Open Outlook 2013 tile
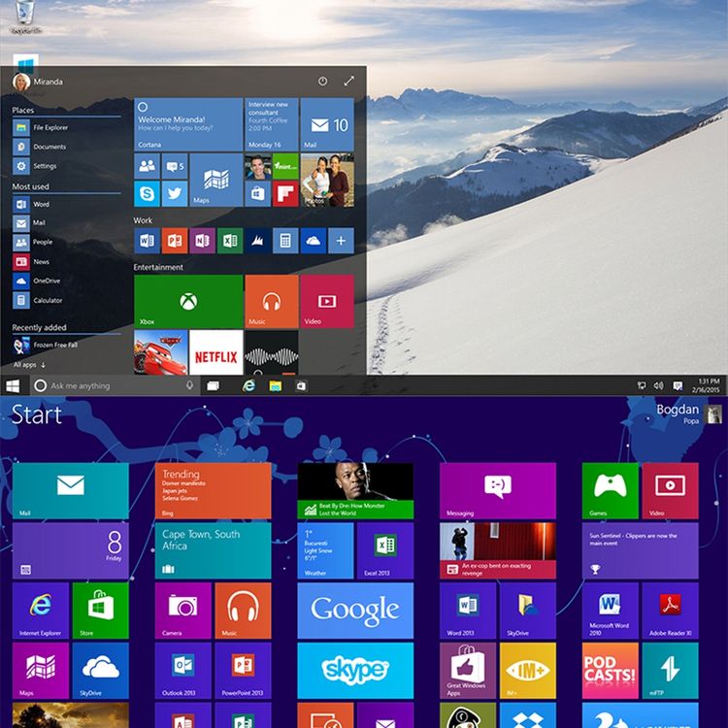This screenshot has height=728, width=728. point(182,671)
